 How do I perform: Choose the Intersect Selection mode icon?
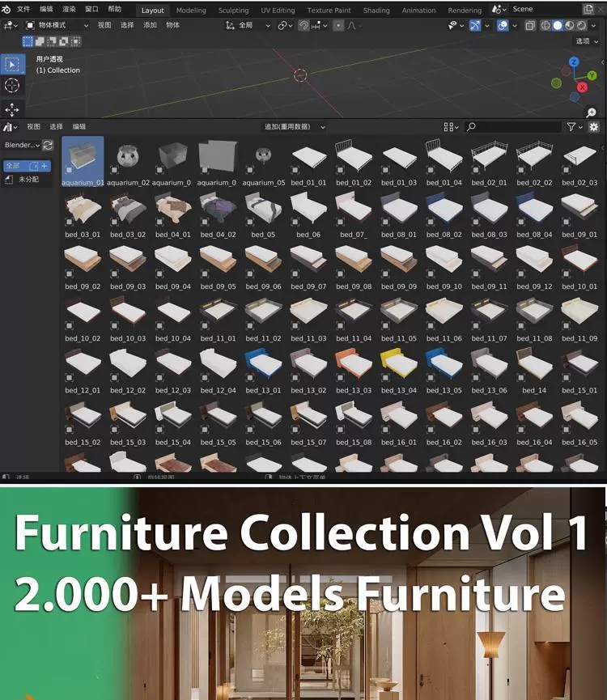click(x=75, y=41)
